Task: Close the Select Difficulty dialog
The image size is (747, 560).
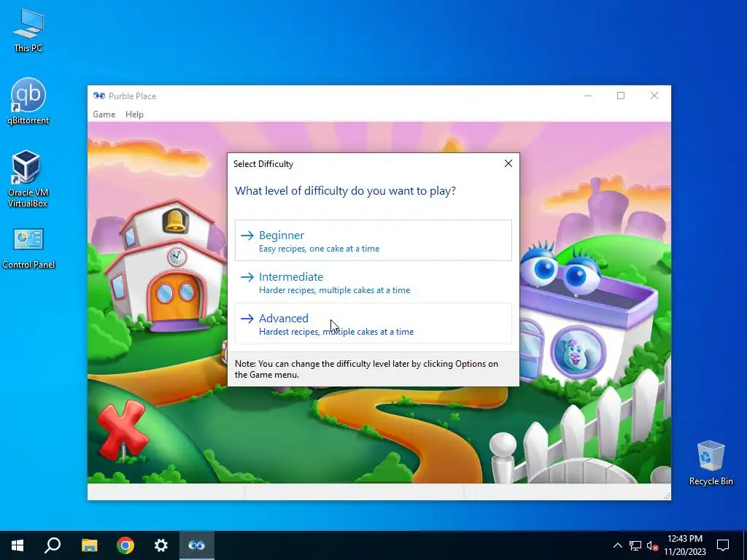Action: click(x=508, y=164)
